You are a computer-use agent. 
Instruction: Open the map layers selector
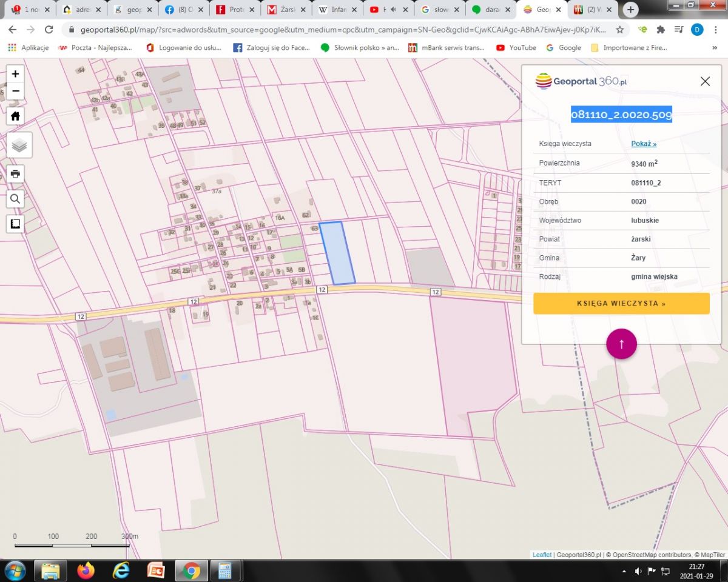(19, 145)
